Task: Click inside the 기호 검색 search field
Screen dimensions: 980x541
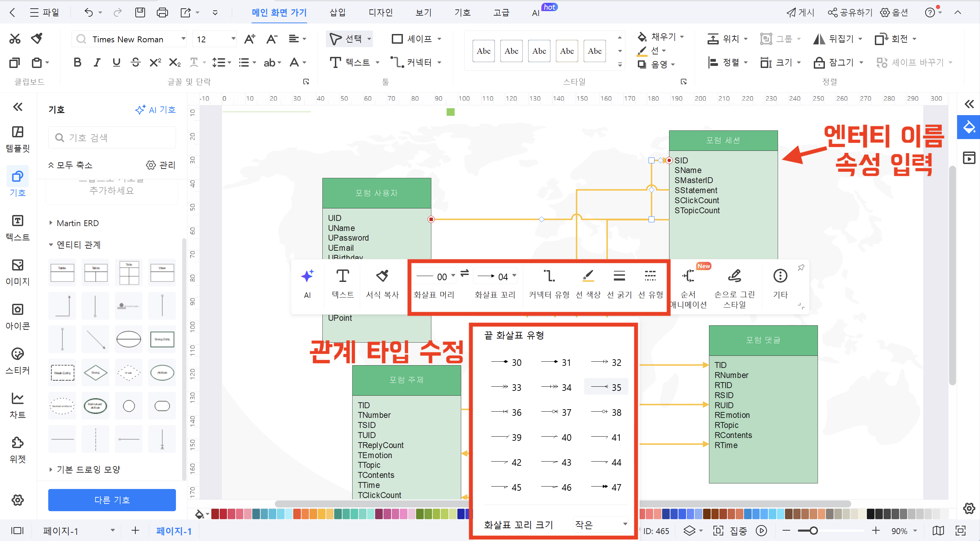Action: (111, 137)
